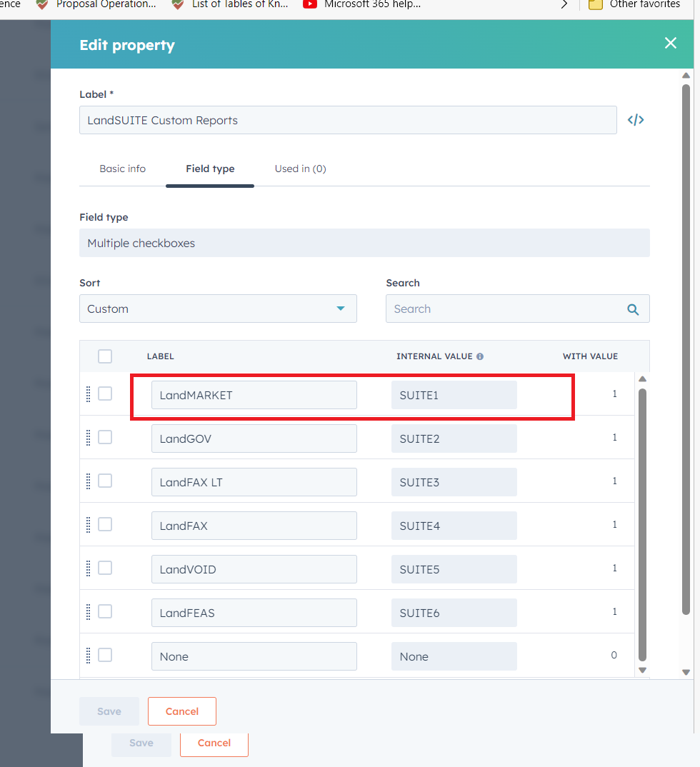
Task: Open the Other favorites folder icon
Action: [596, 4]
